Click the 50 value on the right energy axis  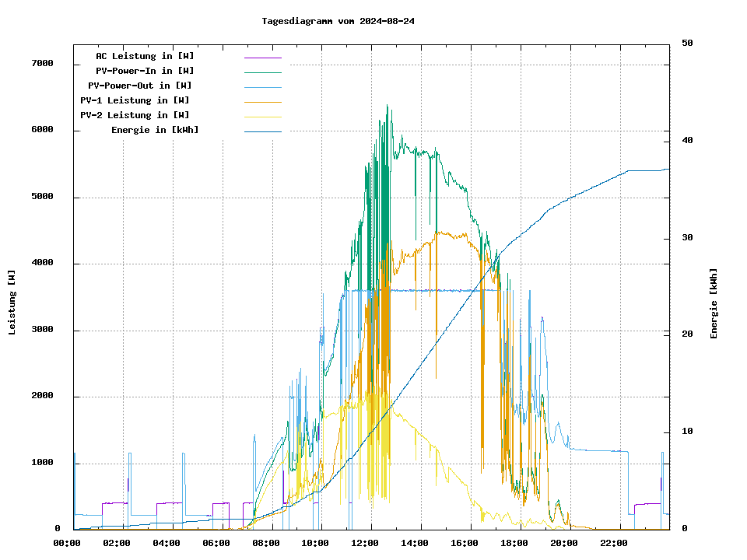pos(687,44)
